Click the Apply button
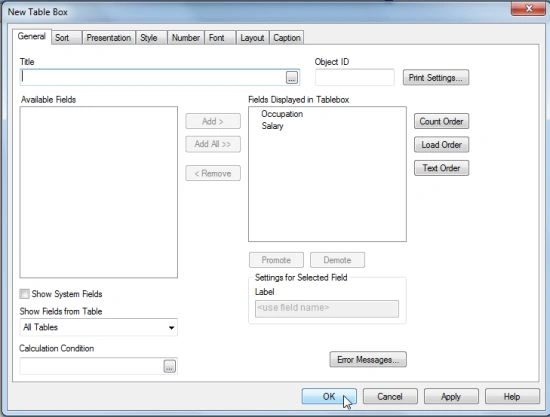The height and width of the screenshot is (417, 550). point(451,396)
